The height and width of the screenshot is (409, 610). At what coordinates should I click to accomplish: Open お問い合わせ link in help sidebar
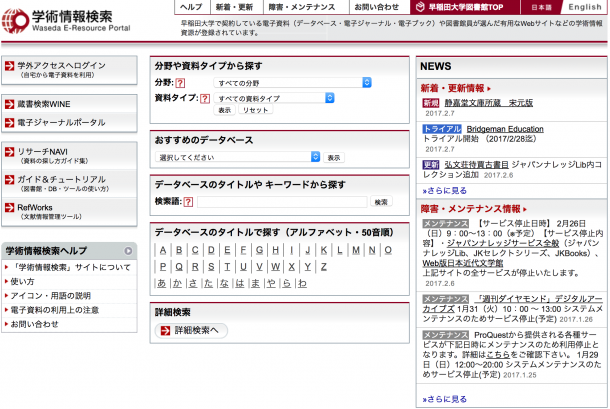click(34, 324)
